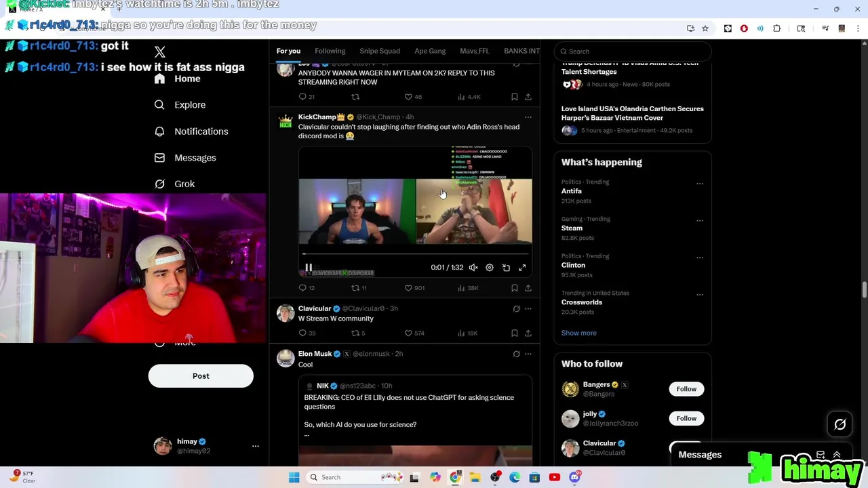Reply to the KickChamp post
Image resolution: width=868 pixels, height=488 pixels.
coord(307,288)
